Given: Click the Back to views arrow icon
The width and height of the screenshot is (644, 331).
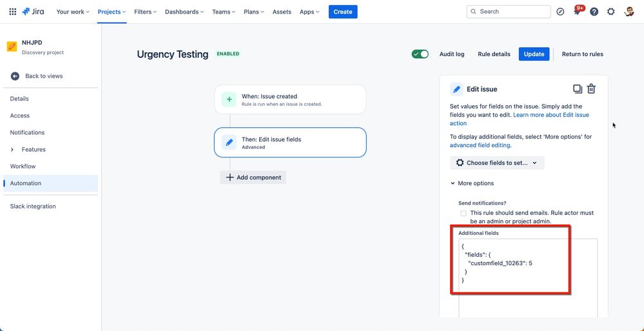Looking at the screenshot, I should 15,76.
